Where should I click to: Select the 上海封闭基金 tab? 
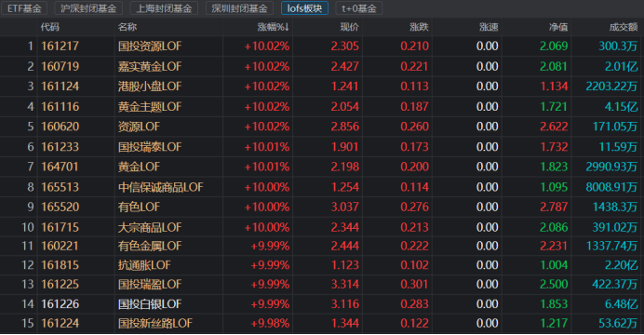coord(164,8)
